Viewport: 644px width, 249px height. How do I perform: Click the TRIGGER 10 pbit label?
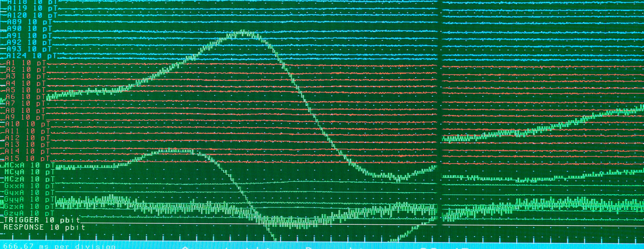[42, 220]
